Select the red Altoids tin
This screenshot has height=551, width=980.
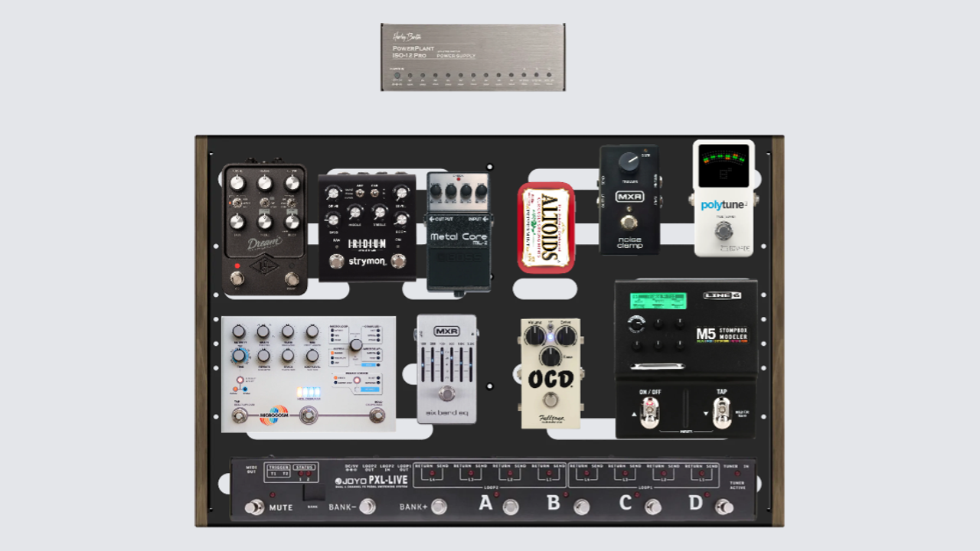(x=546, y=227)
